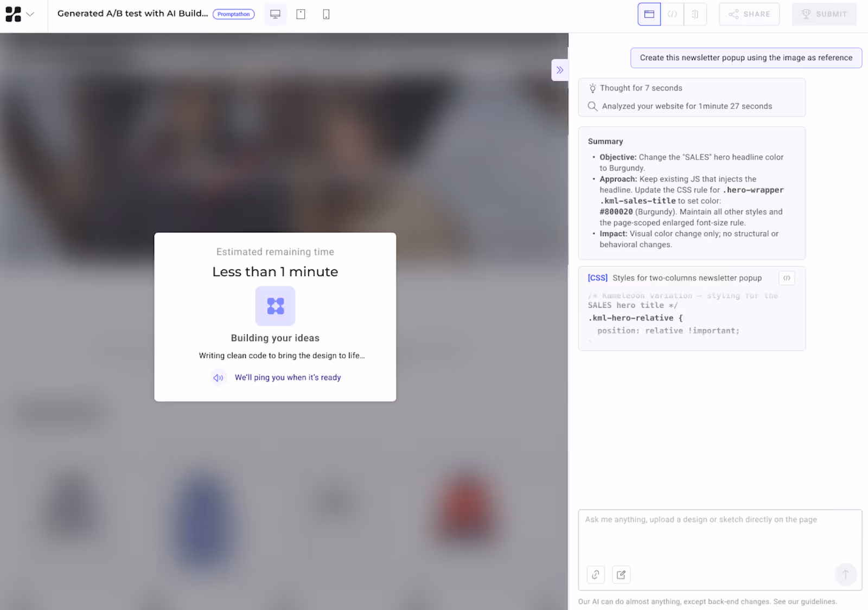Click the Thought for 7 seconds text
This screenshot has height=610, width=868.
641,88
